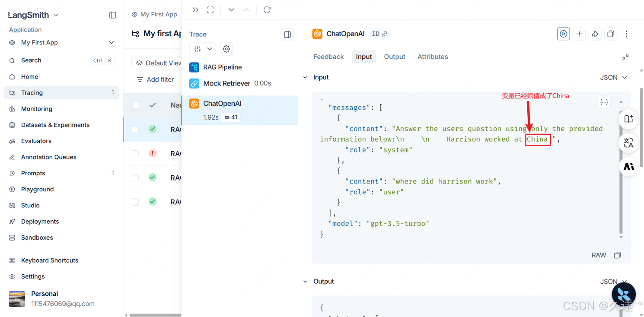The height and width of the screenshot is (317, 644).
Task: Check the third run row checkbox
Action: click(136, 178)
